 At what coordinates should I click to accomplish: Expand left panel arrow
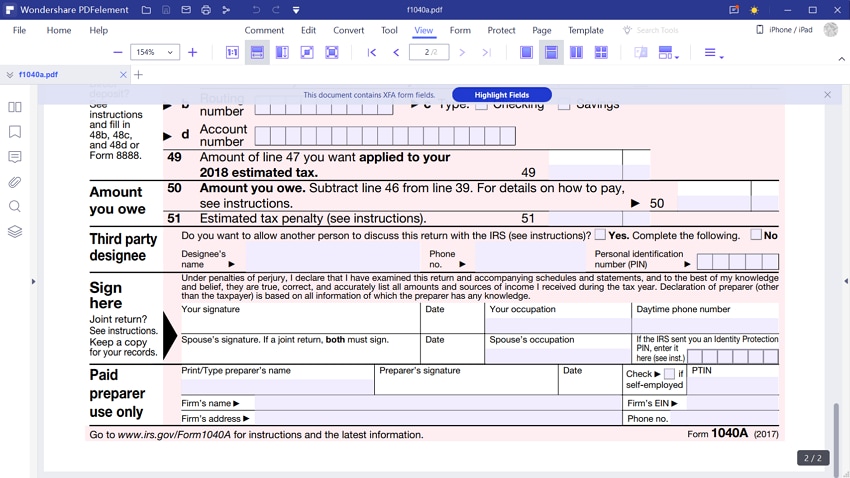[33, 281]
